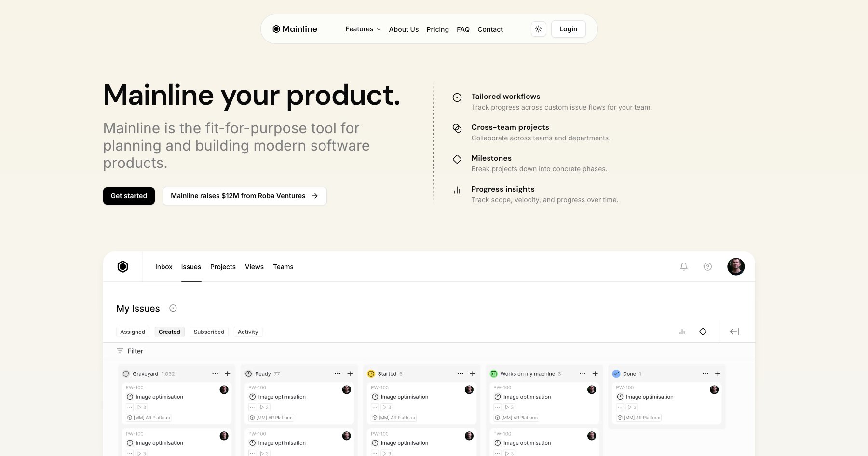Open notifications via the bell icon
This screenshot has width=868, height=456.
[683, 266]
